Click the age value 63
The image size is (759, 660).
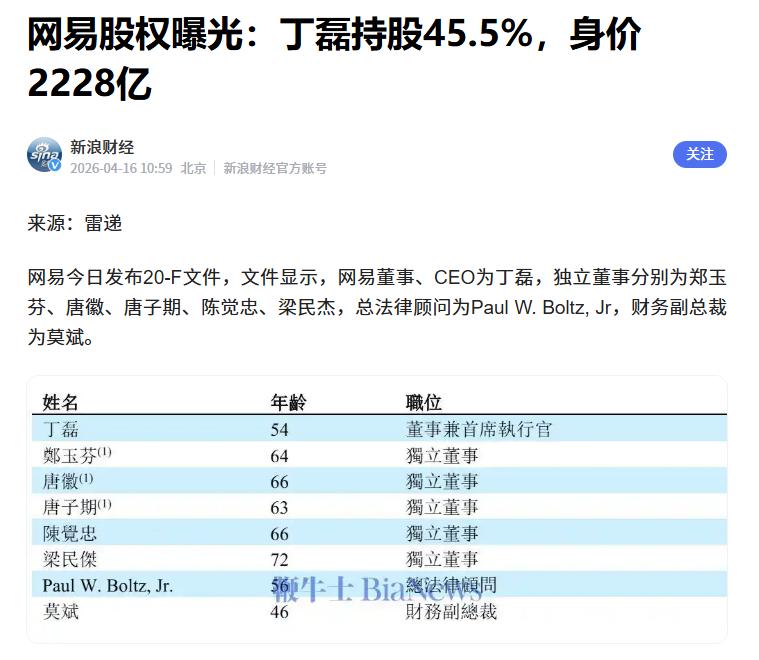click(x=279, y=507)
